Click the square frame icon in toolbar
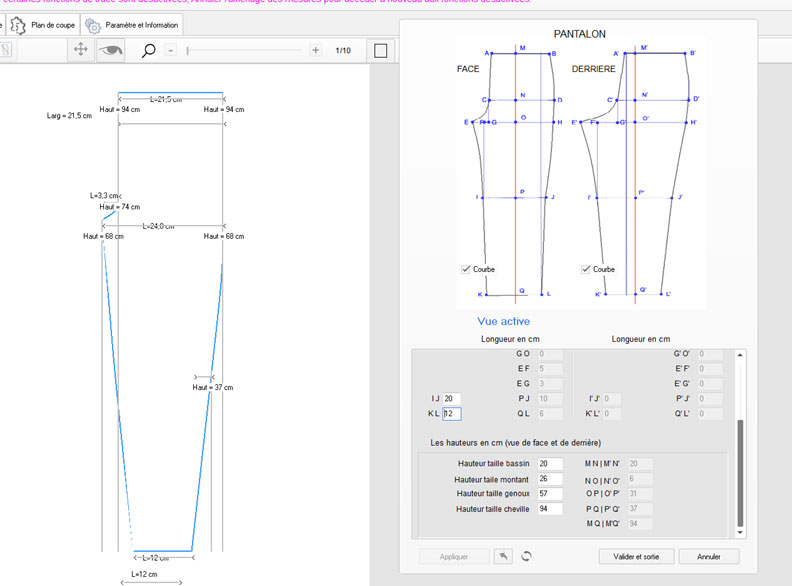The height and width of the screenshot is (586, 792). click(x=381, y=50)
